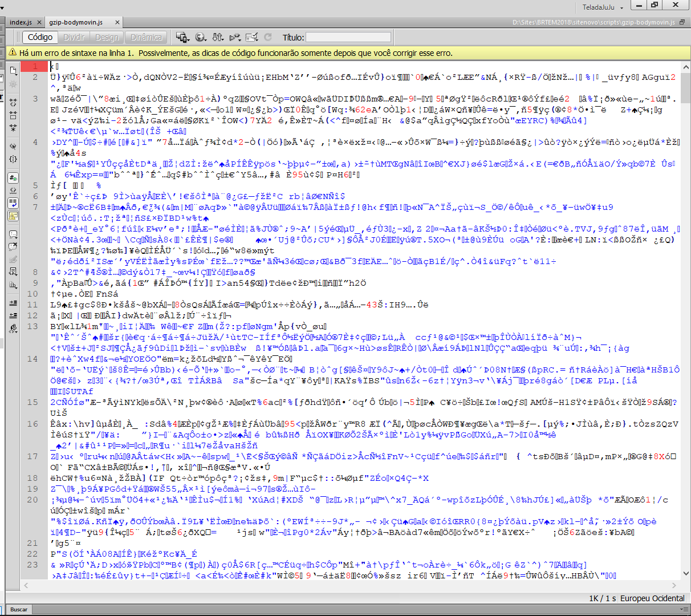Toggle Highlight Invalid Code option
This screenshot has height=616, width=691.
(x=13, y=190)
